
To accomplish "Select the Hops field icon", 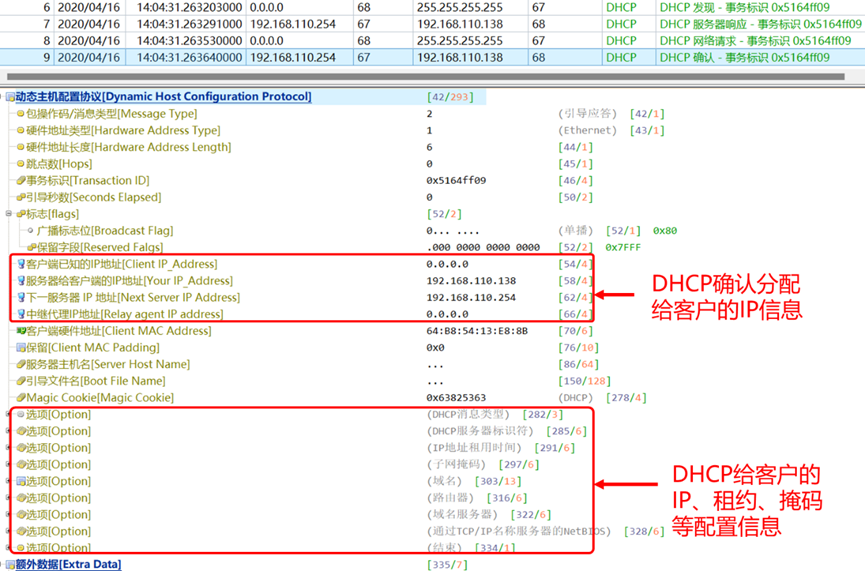I will (20, 164).
